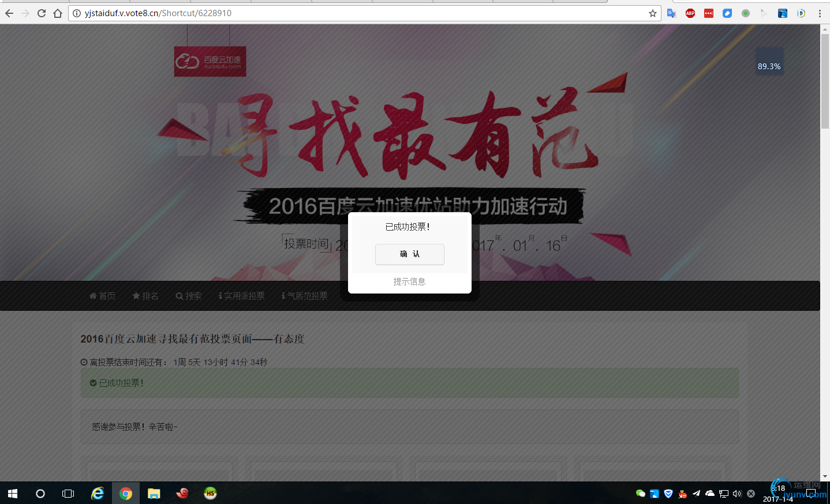Click the 提示信息 link in the dialog
Image resolution: width=830 pixels, height=504 pixels.
pos(409,281)
